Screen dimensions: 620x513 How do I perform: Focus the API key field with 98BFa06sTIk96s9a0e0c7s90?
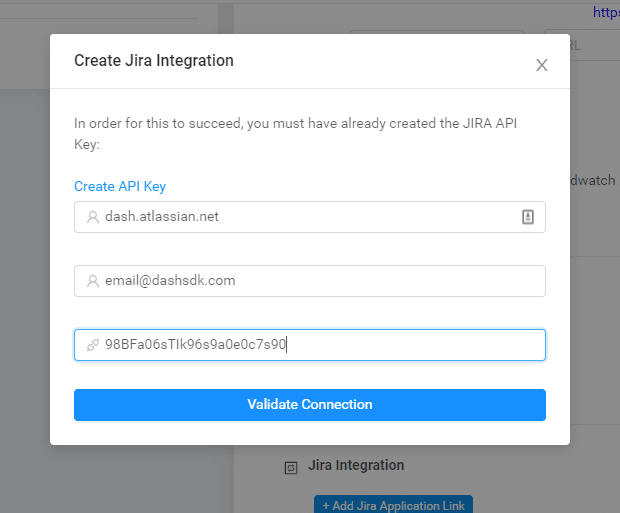310,345
